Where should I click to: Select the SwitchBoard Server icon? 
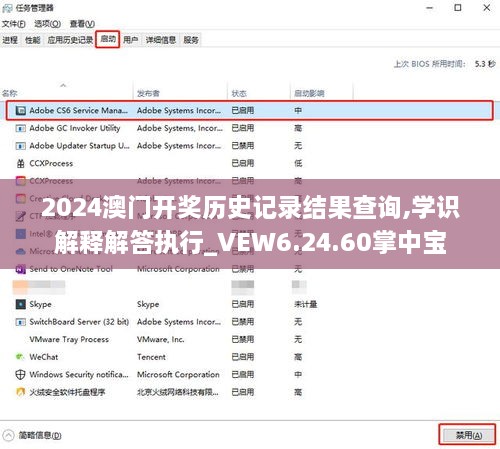click(x=21, y=322)
